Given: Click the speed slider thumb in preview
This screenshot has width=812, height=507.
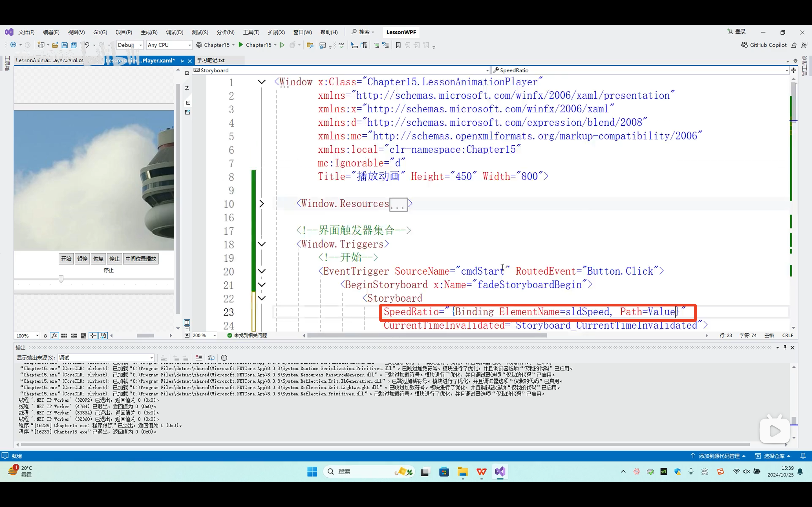Looking at the screenshot, I should click(x=61, y=279).
